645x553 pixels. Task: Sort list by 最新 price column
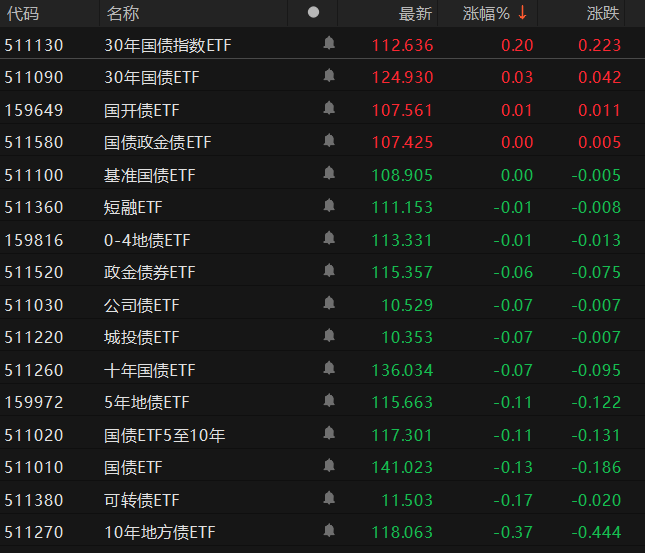tap(415, 13)
